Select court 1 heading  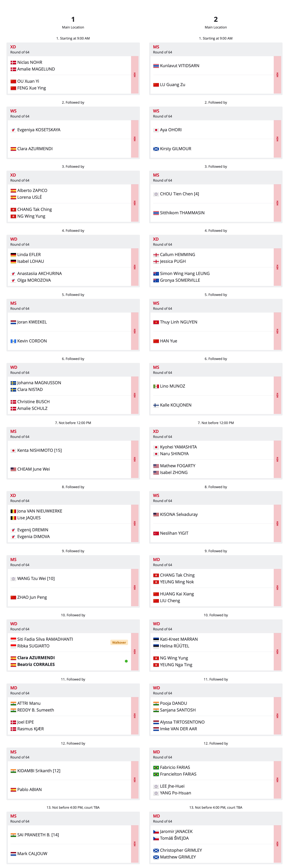click(x=73, y=19)
